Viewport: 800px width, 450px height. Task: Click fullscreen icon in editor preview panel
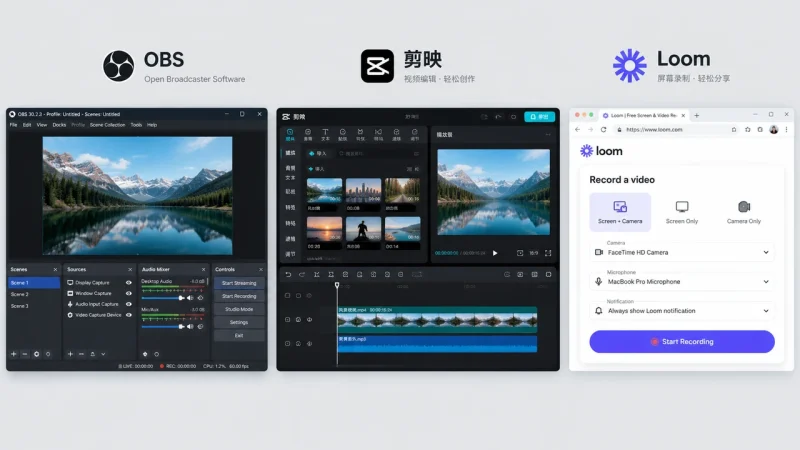coord(548,253)
